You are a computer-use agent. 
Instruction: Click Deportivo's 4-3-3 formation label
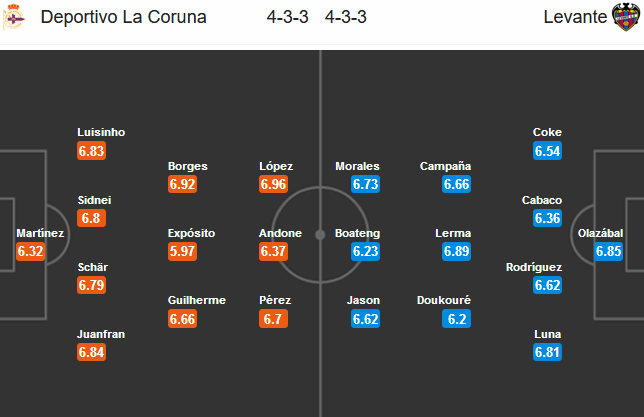(x=289, y=18)
